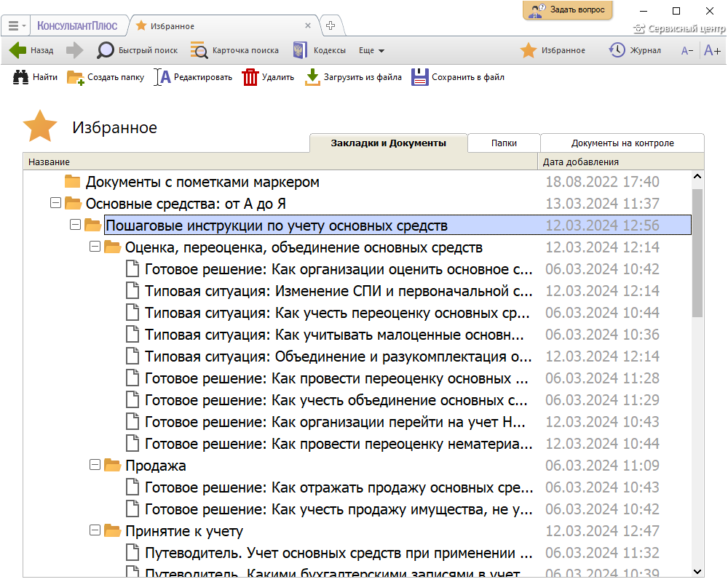Sort by the 'Дата добавления' column header
This screenshot has height=582, width=728.
pos(621,162)
